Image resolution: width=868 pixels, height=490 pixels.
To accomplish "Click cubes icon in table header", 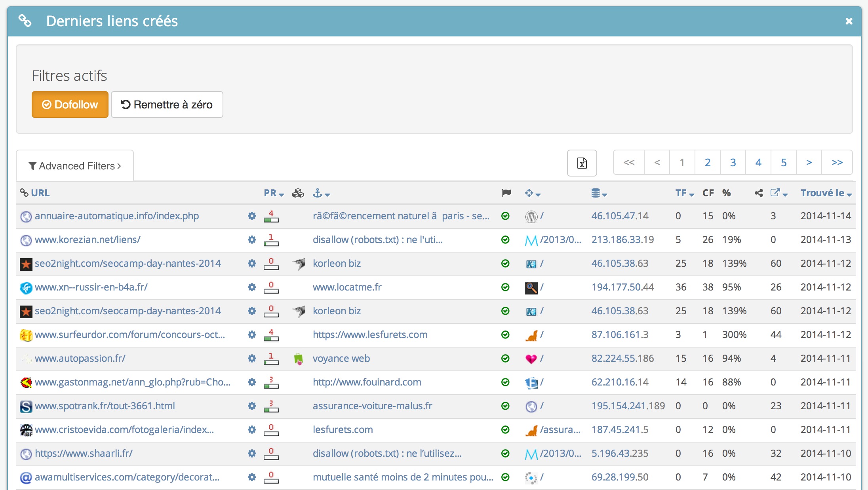I will 298,193.
